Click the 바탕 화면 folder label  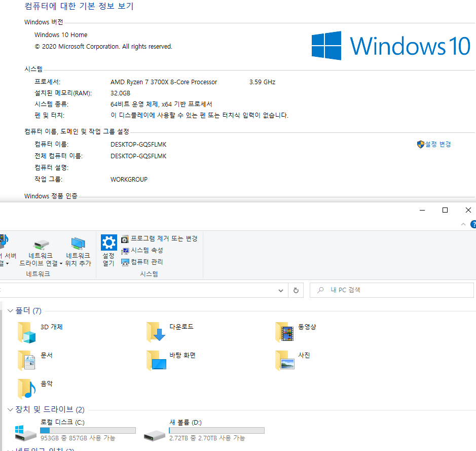pyautogui.click(x=182, y=355)
